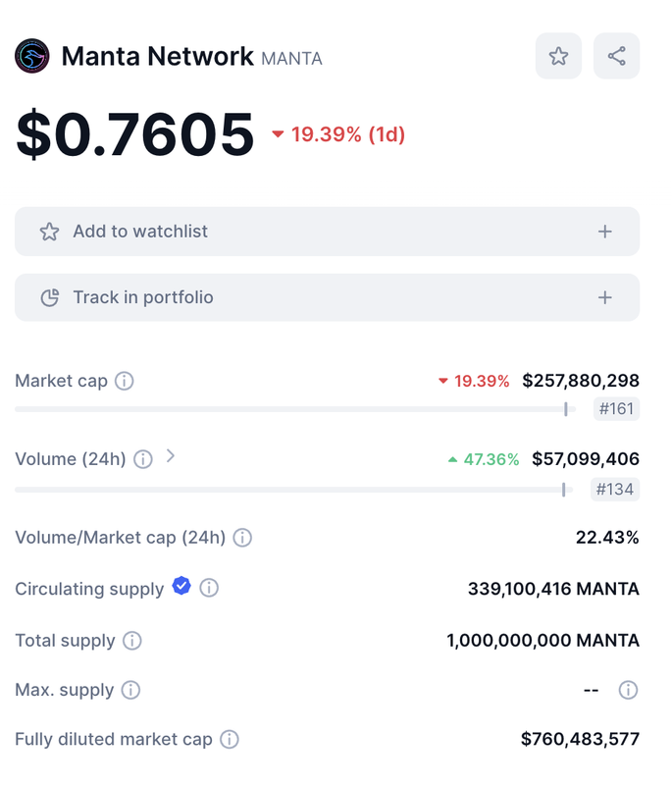Click the #134 volume rank badge

click(x=615, y=489)
